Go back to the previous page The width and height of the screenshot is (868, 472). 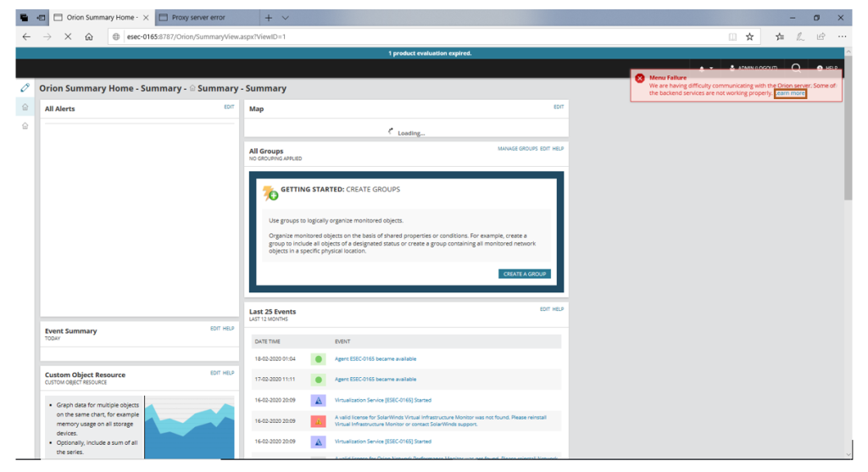click(26, 36)
